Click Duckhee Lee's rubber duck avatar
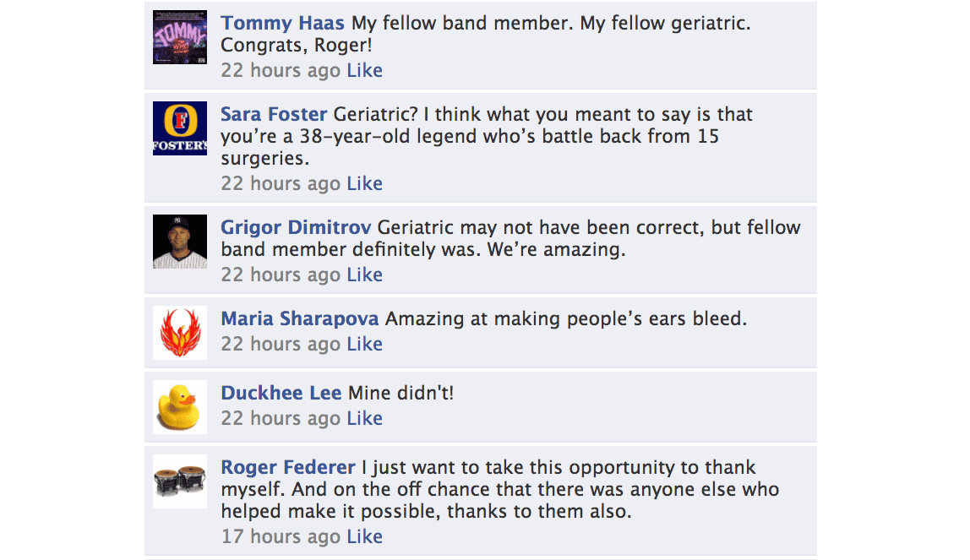Image resolution: width=970 pixels, height=560 pixels. tap(180, 407)
